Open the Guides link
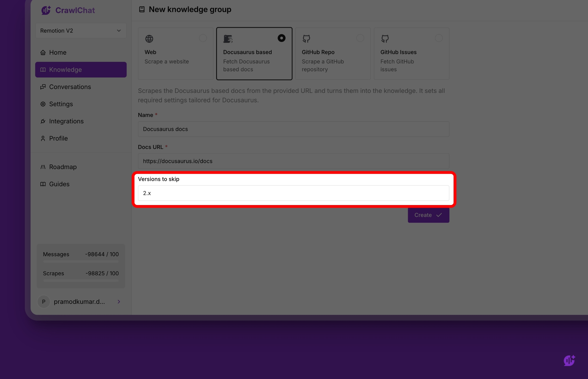Screen dimensions: 588x379 coord(59,184)
